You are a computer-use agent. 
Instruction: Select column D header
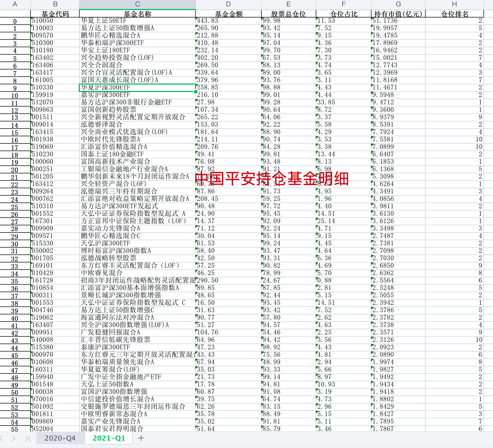click(228, 4)
